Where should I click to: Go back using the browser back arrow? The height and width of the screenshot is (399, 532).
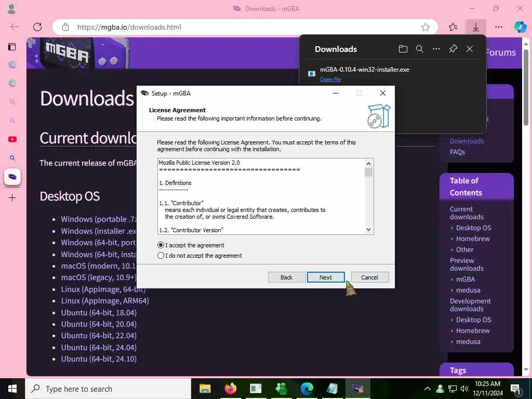point(15,27)
